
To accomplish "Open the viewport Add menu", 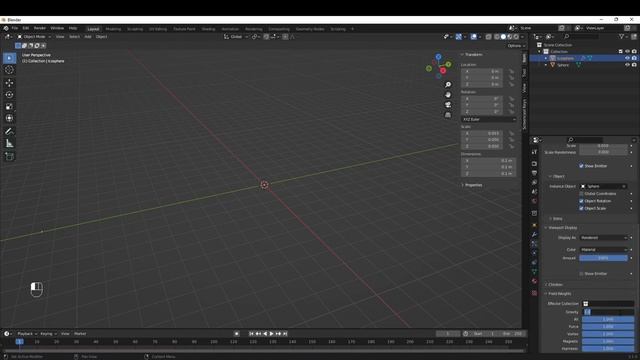I will 88,37.
